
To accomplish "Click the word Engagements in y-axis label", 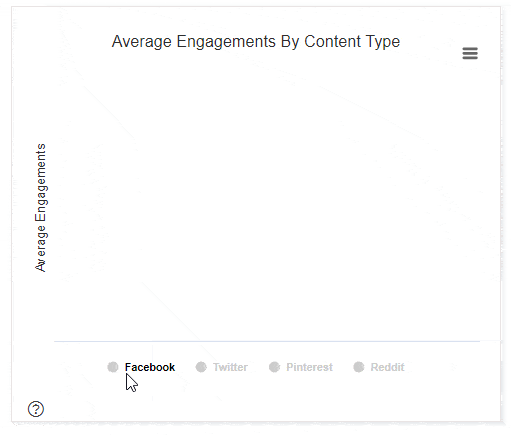I will pos(41,182).
